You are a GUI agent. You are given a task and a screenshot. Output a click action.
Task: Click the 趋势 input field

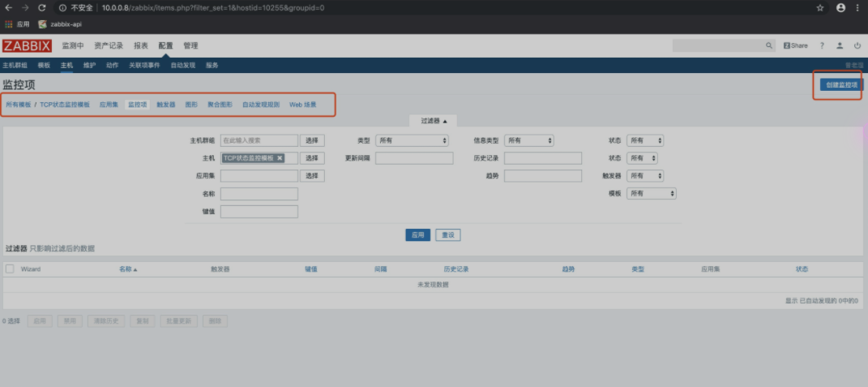click(543, 176)
